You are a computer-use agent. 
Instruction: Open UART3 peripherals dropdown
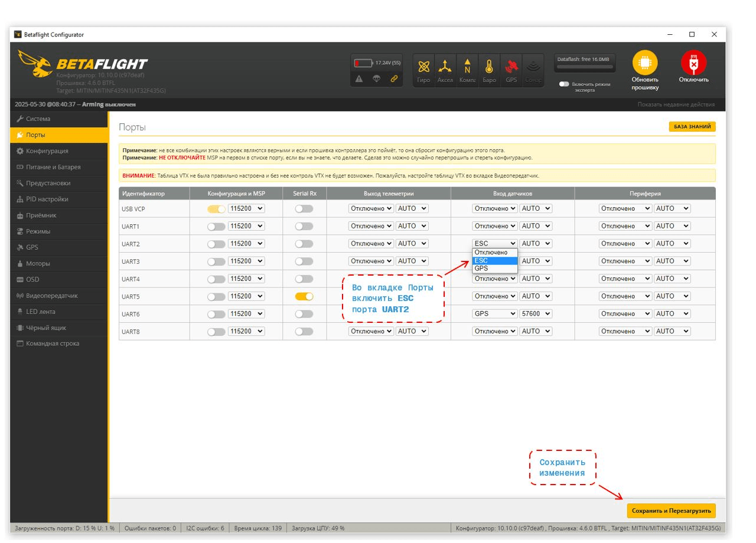click(x=625, y=261)
